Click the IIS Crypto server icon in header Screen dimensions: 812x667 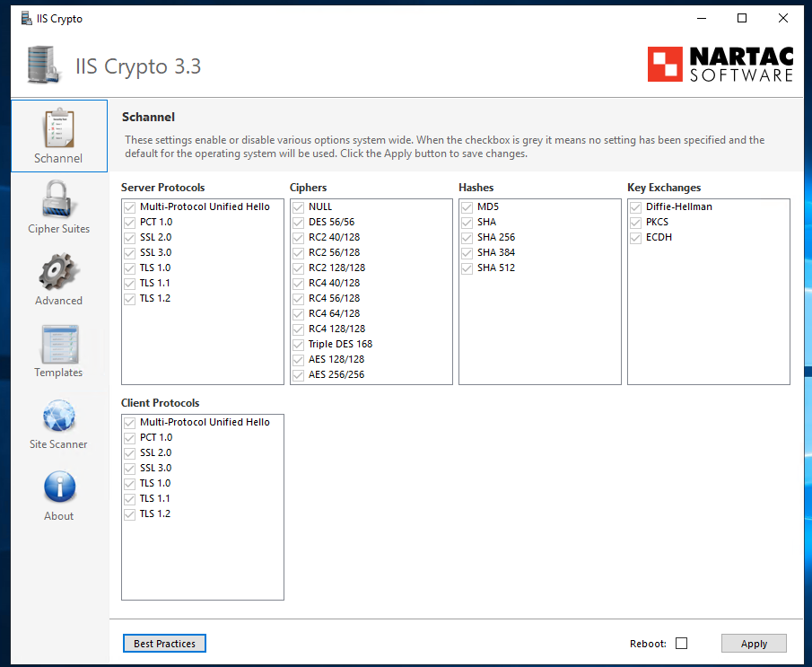[44, 65]
